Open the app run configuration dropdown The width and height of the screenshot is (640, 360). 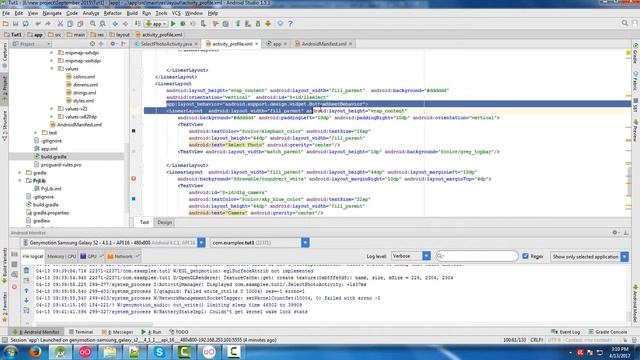pyautogui.click(x=156, y=24)
